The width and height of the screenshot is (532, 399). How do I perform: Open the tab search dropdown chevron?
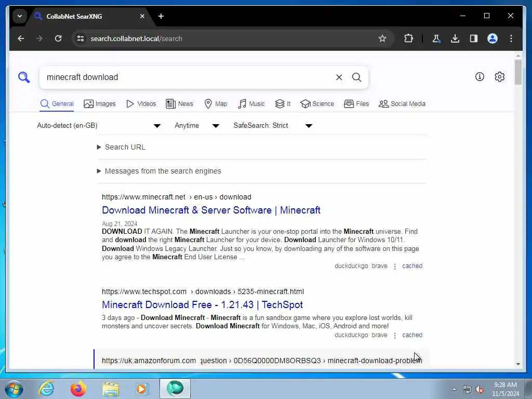(x=20, y=16)
